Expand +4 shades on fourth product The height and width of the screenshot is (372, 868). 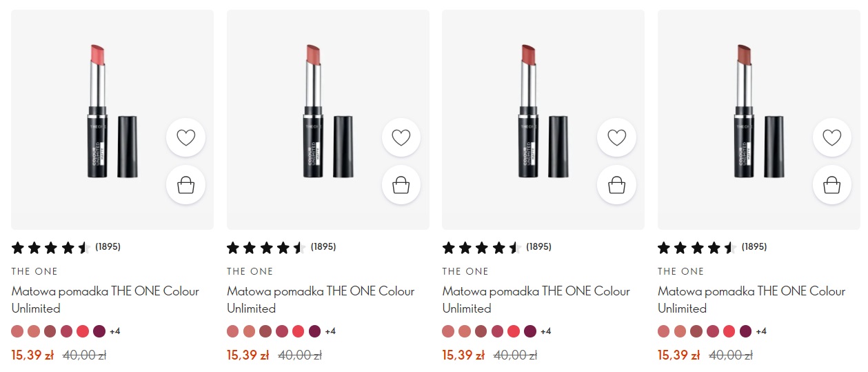(761, 331)
